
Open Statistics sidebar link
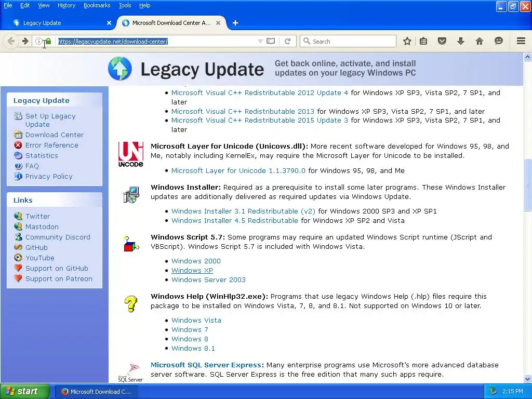pos(42,155)
